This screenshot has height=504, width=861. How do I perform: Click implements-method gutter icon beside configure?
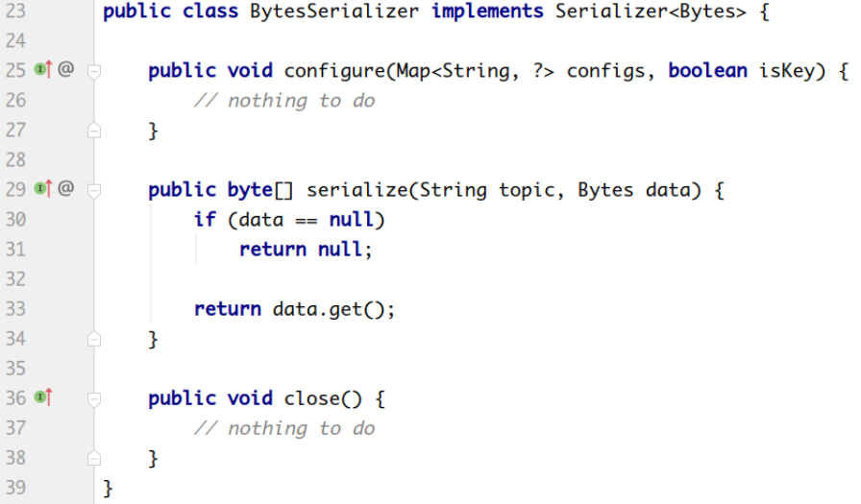click(x=43, y=70)
